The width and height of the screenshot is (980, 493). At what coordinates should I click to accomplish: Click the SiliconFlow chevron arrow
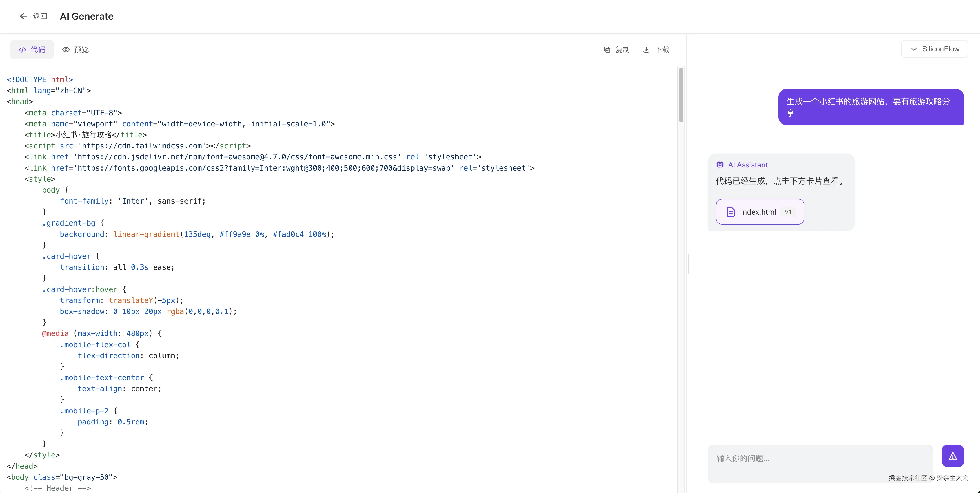914,49
